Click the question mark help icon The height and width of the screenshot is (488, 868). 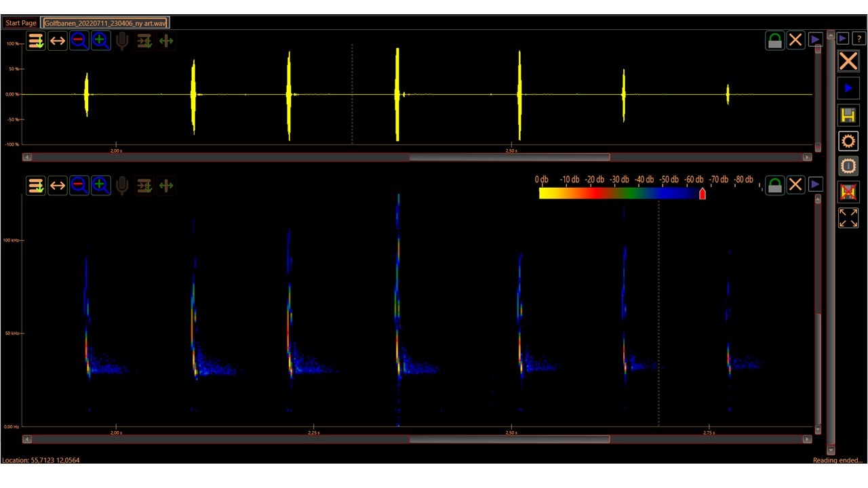pyautogui.click(x=859, y=39)
